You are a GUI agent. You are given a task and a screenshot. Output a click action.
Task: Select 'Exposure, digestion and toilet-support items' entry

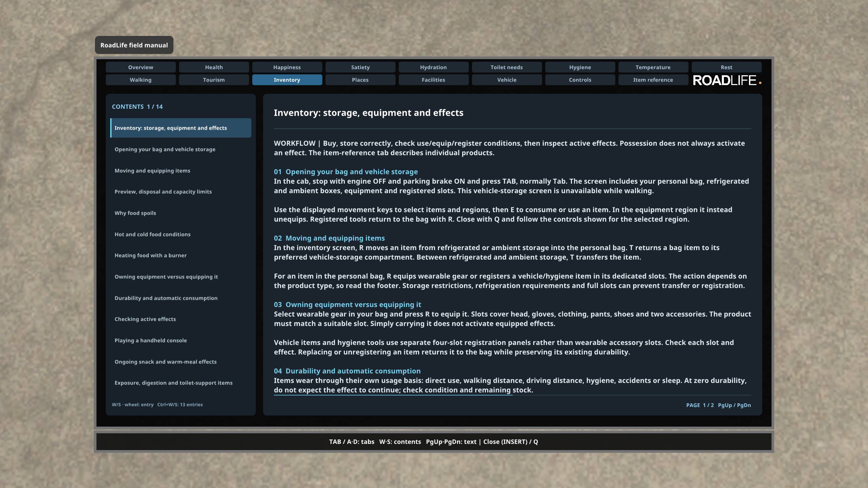tap(181, 383)
